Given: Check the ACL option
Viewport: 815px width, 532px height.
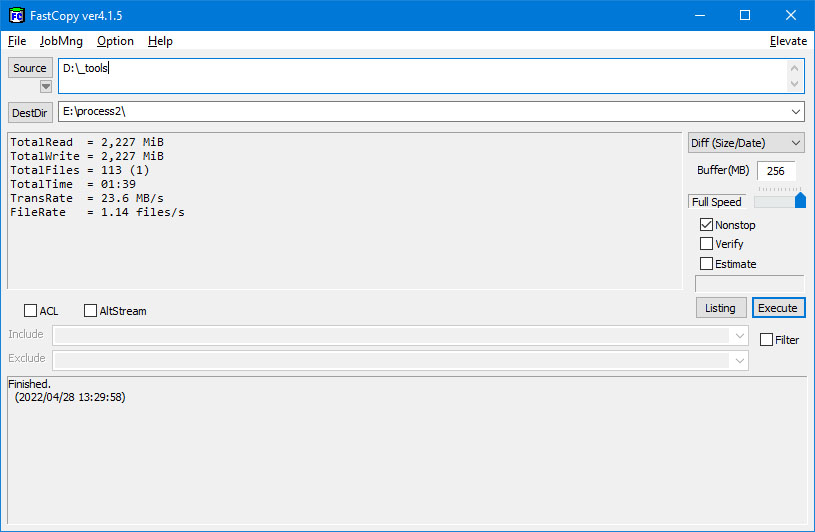Looking at the screenshot, I should click(31, 311).
